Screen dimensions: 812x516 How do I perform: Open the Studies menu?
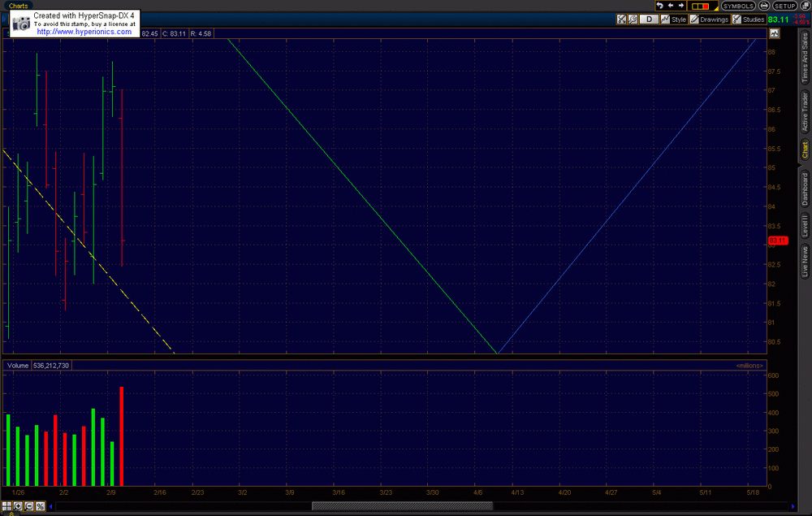(x=749, y=20)
